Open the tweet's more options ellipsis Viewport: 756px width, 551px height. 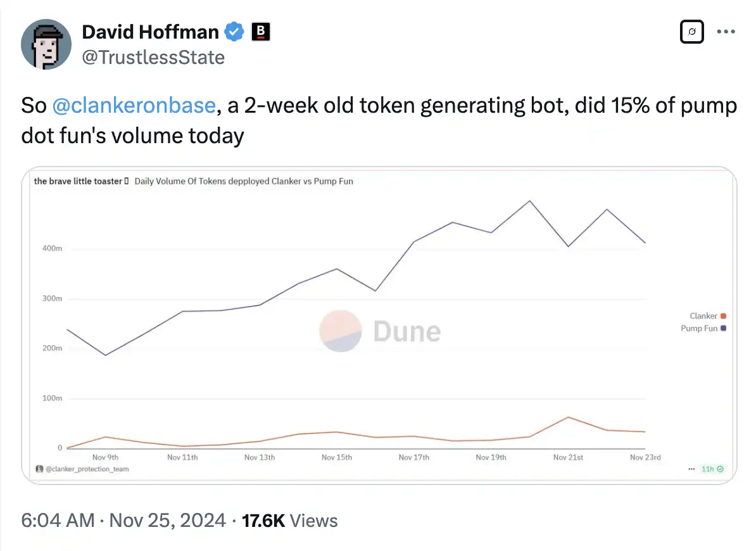726,32
